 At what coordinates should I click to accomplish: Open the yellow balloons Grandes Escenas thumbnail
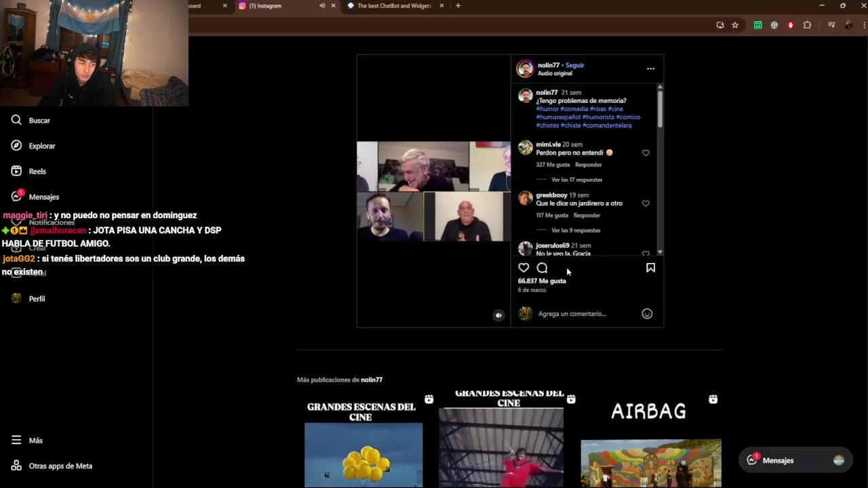[363, 441]
